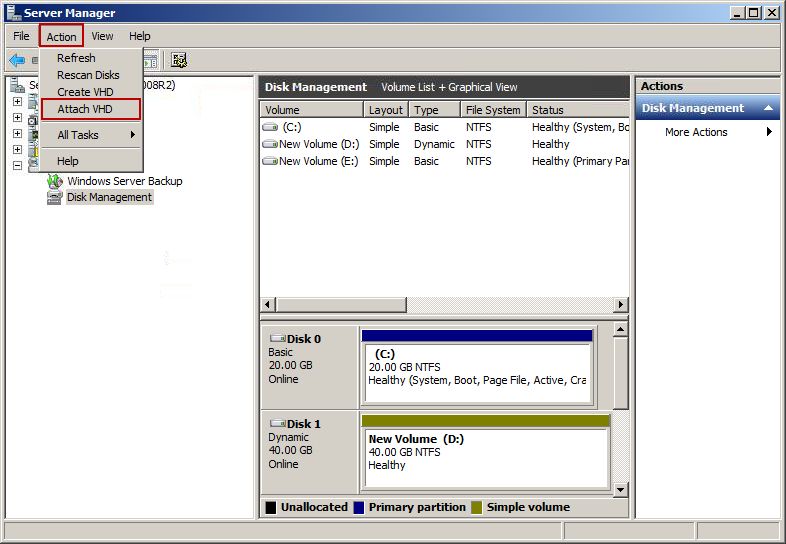The height and width of the screenshot is (544, 786).
Task: Click the Dynamic type cell for D:
Action: point(434,144)
